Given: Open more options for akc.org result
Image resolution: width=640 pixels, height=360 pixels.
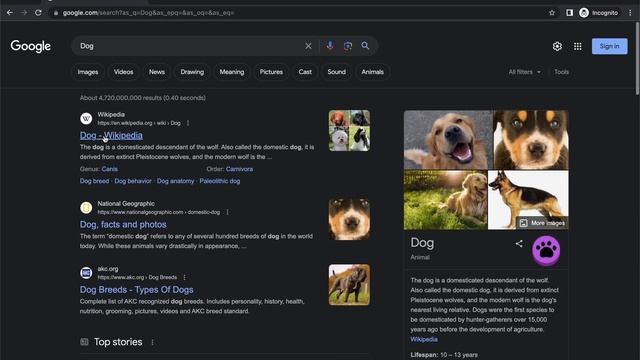Looking at the screenshot, I should [x=184, y=278].
